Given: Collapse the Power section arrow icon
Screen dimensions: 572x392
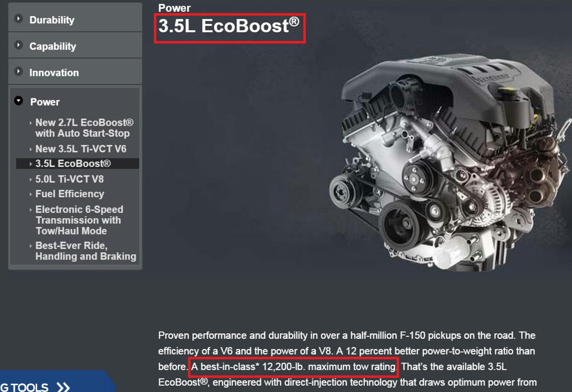Looking at the screenshot, I should point(18,101).
